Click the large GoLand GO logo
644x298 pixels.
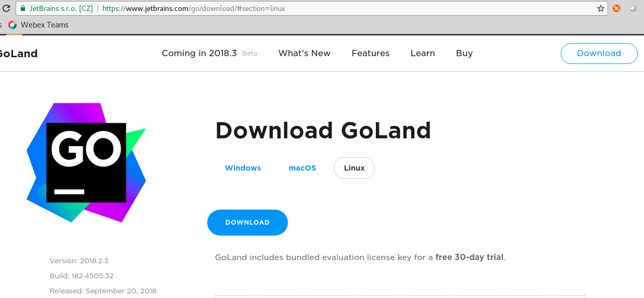[86, 162]
